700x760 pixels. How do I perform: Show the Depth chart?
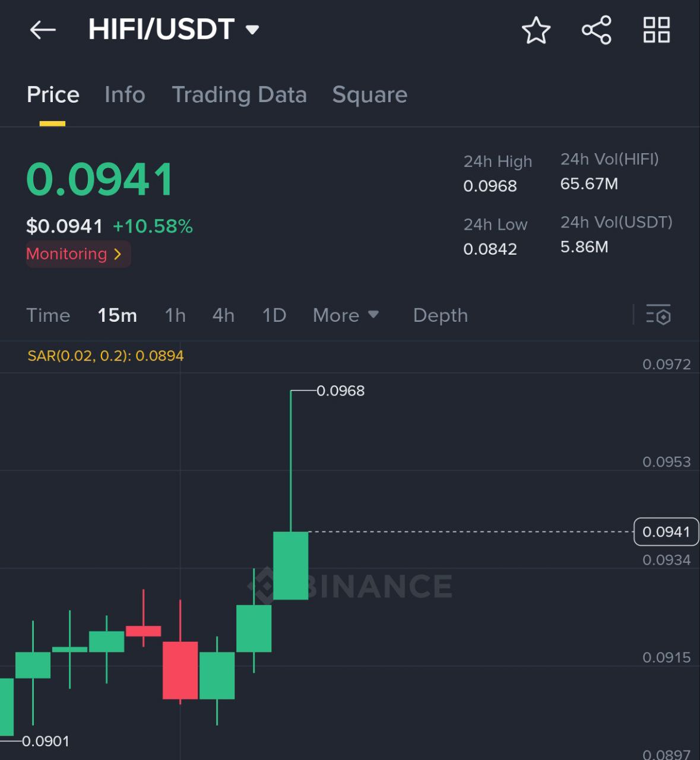440,315
